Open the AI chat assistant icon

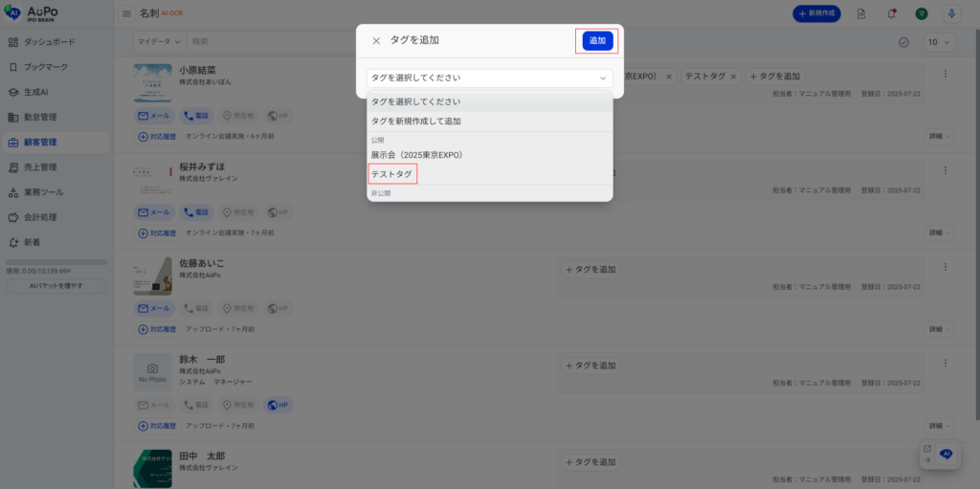[x=946, y=455]
